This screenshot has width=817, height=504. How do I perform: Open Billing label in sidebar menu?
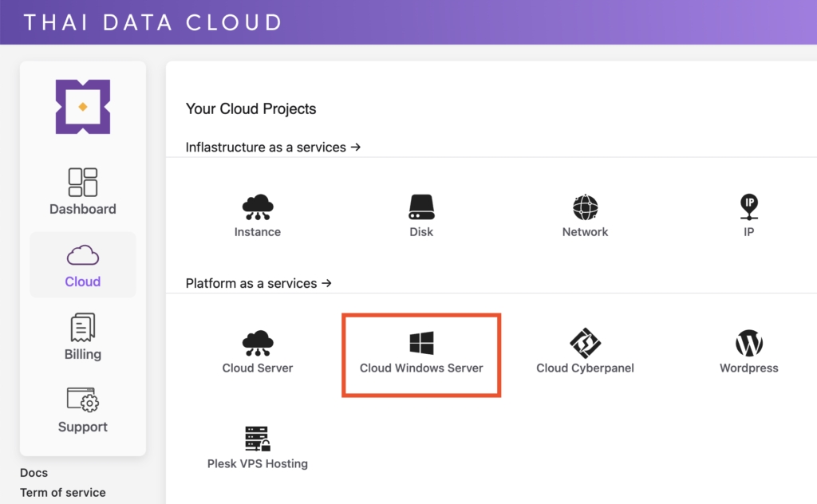83,355
